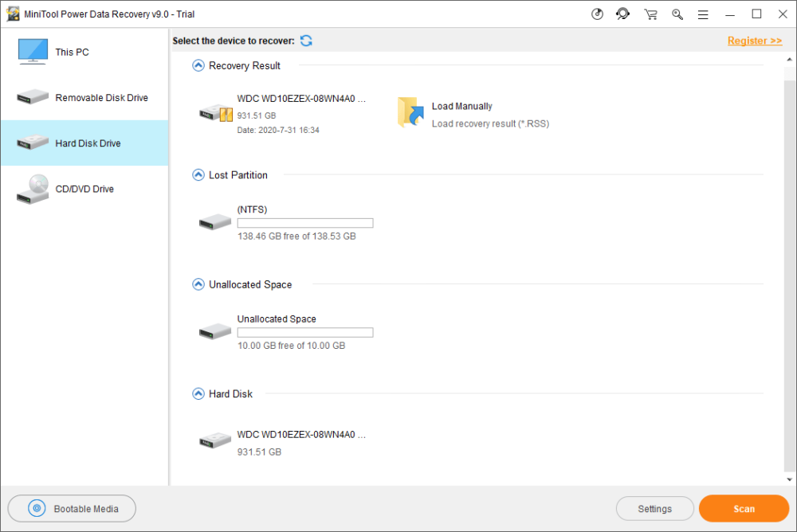This screenshot has height=532, width=797.
Task: Open the clock-shaped icon in title bar
Action: point(597,14)
